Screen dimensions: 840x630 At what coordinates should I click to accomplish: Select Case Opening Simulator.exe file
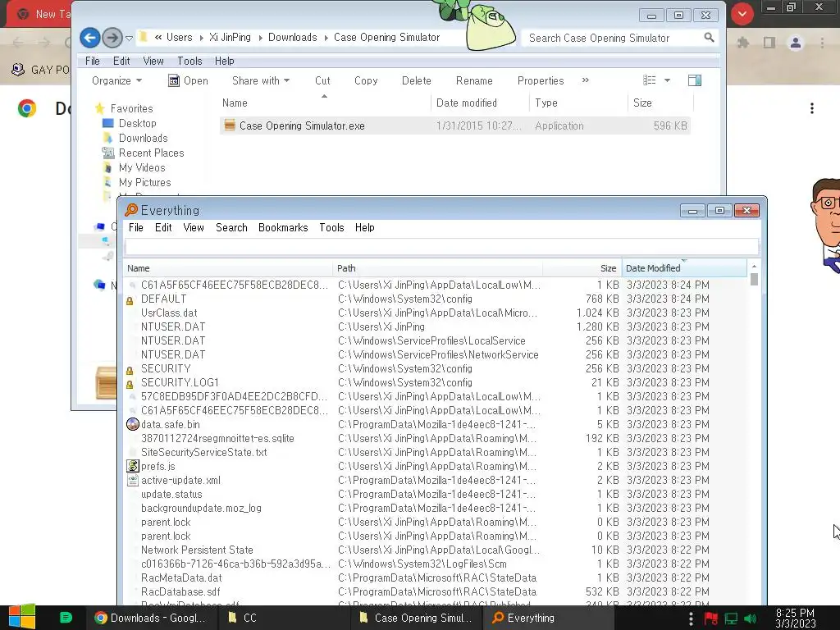pos(454,126)
